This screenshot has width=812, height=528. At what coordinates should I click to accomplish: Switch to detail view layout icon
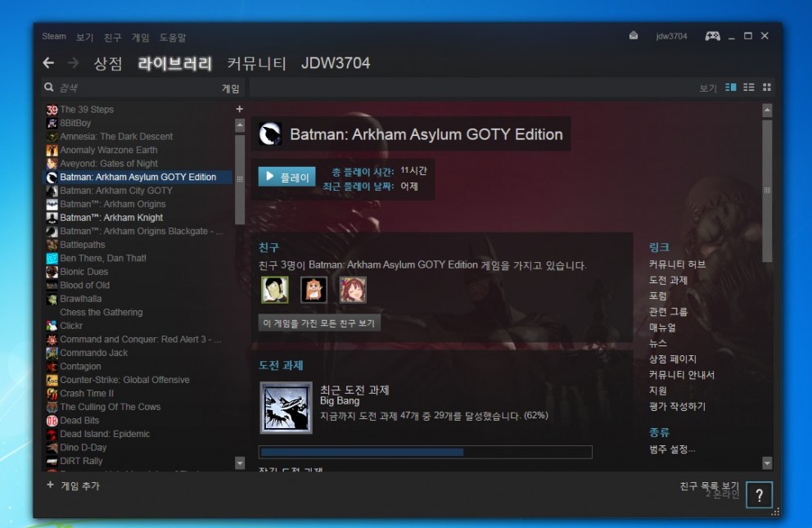click(x=731, y=88)
